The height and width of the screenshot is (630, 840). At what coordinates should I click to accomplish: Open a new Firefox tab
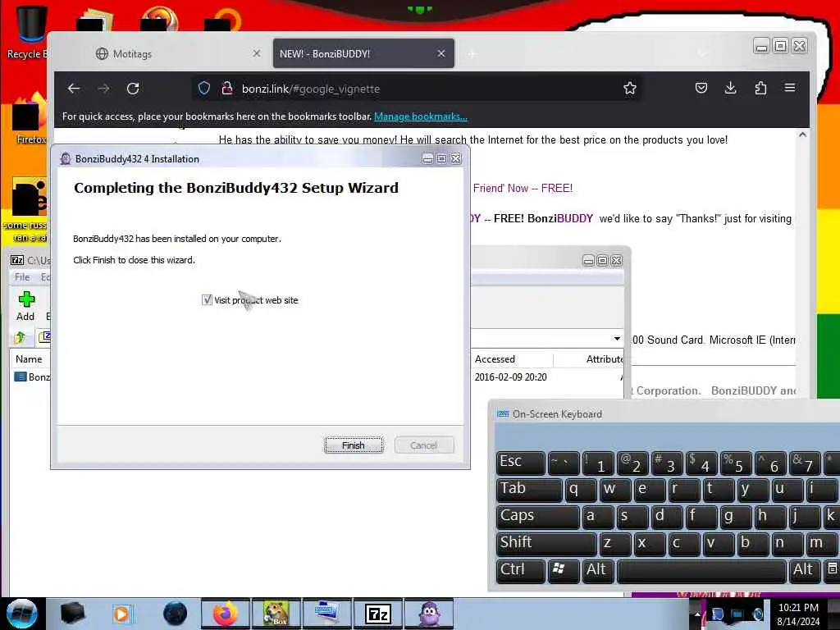point(472,53)
